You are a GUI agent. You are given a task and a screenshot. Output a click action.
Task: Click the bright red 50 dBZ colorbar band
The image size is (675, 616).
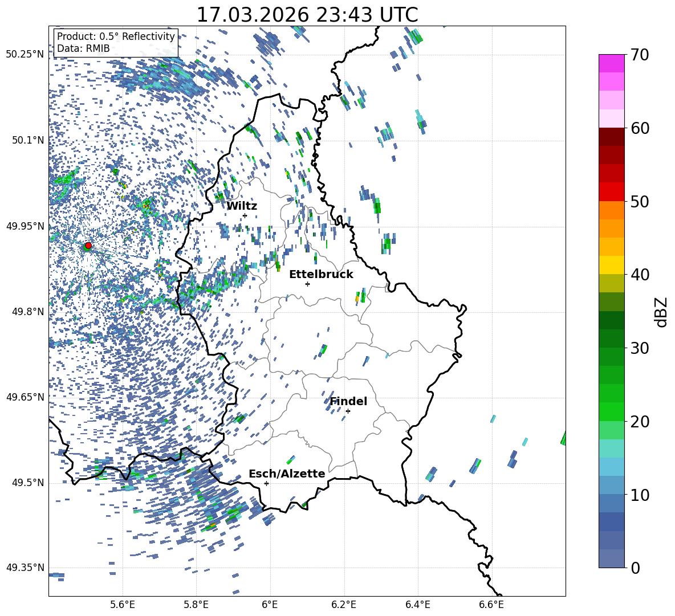611,191
